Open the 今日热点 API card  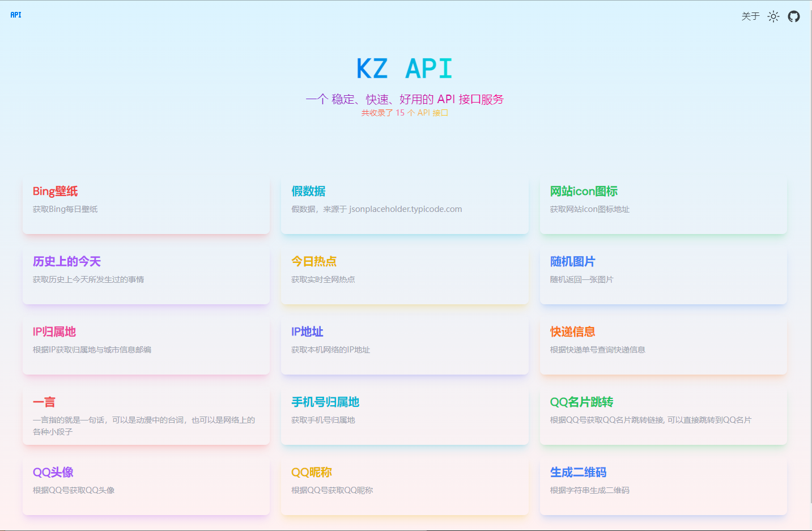[405, 275]
